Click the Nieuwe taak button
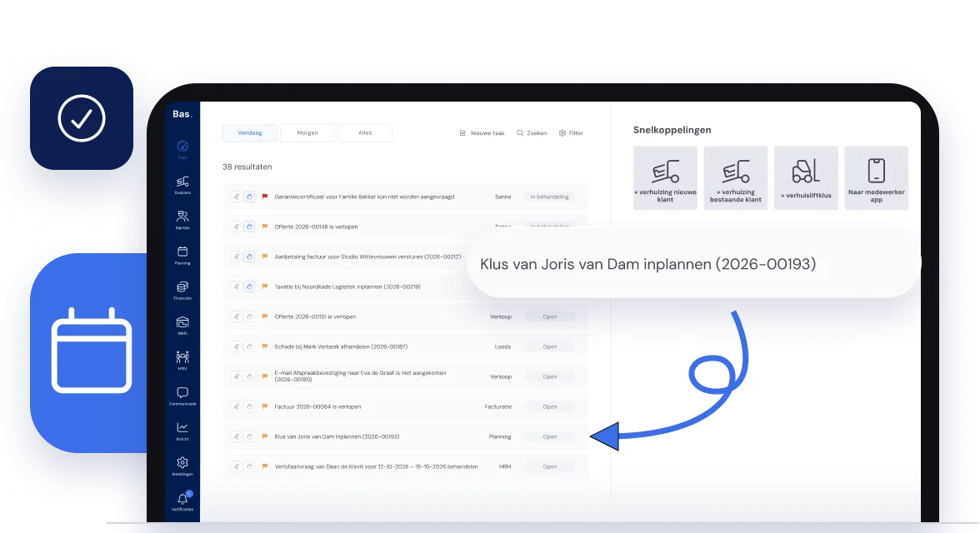 [x=482, y=133]
